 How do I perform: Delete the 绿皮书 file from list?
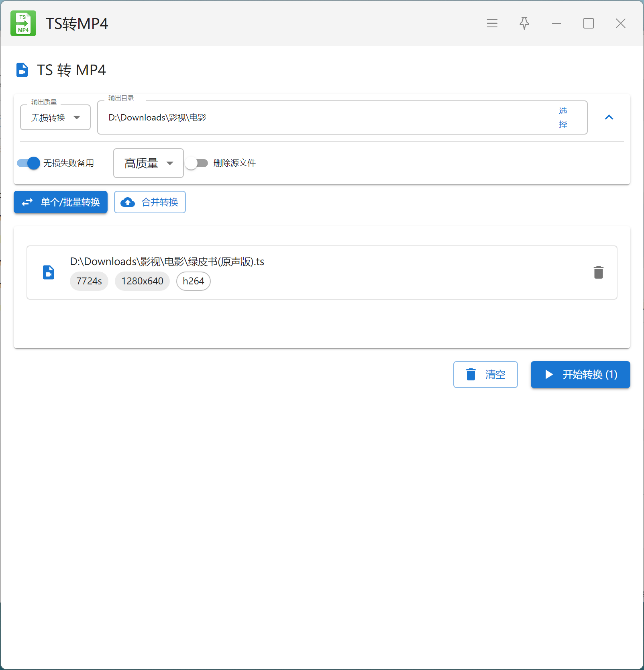(598, 272)
